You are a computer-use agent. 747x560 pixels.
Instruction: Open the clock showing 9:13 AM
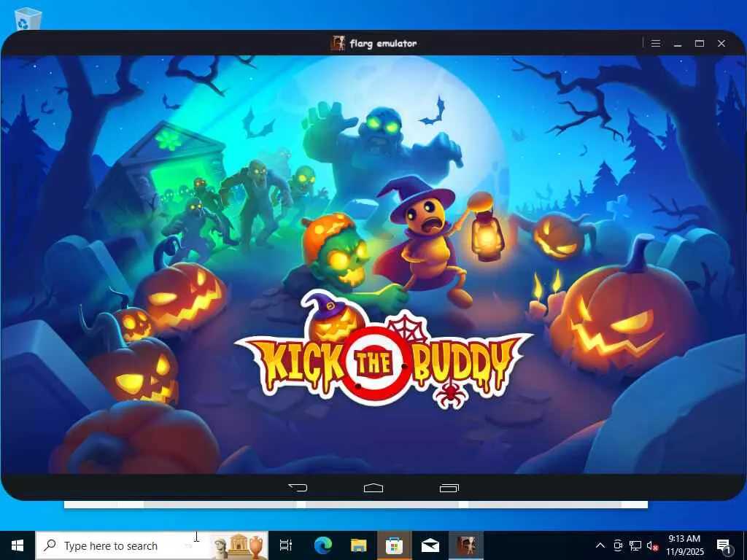(684, 545)
